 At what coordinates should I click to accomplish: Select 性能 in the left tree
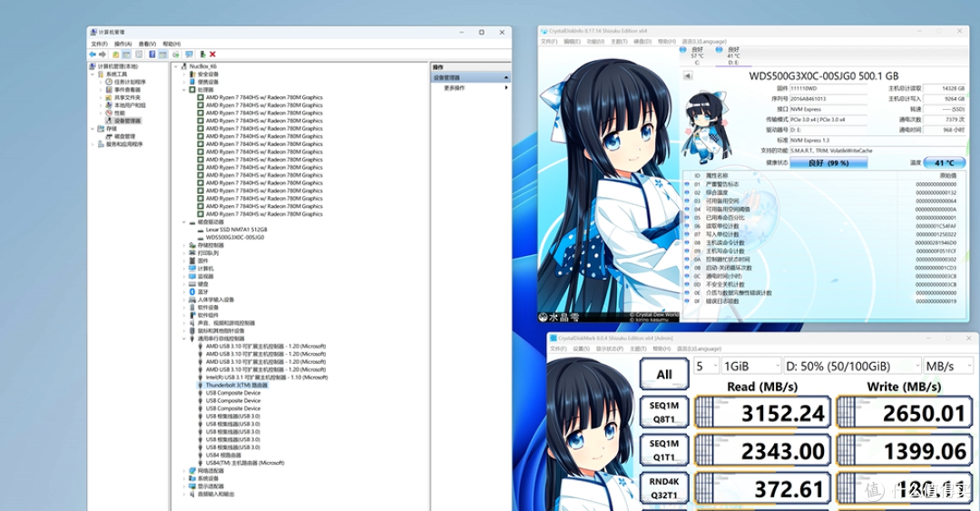pos(120,113)
